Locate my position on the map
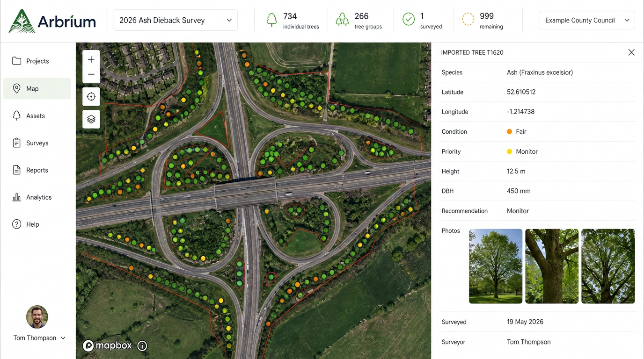This screenshot has width=644, height=359. pyautogui.click(x=91, y=97)
